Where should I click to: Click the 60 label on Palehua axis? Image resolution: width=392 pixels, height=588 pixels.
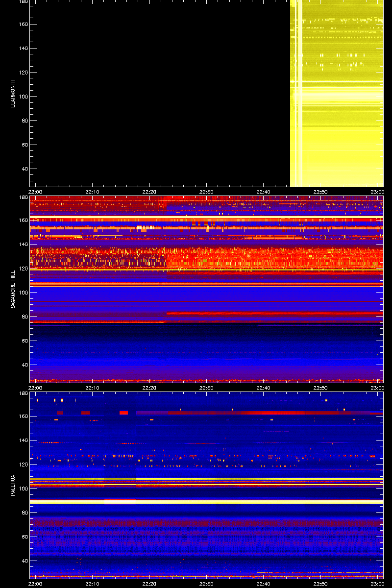coord(24,537)
